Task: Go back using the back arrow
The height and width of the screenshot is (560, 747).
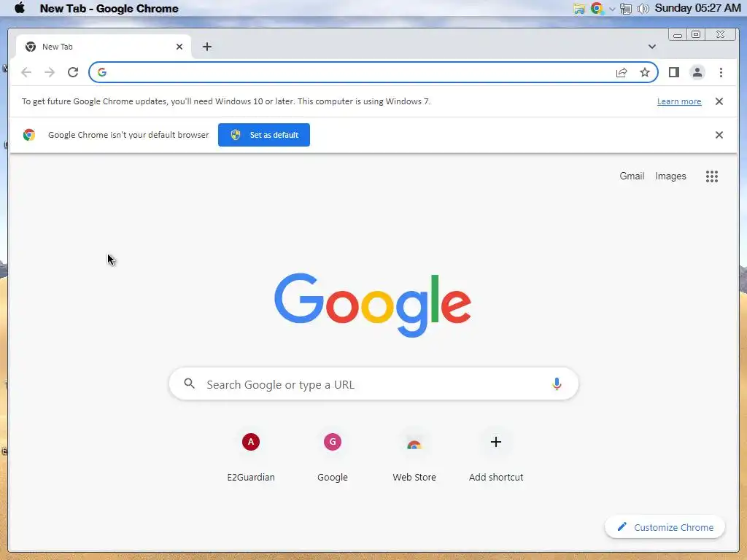Action: 26,72
